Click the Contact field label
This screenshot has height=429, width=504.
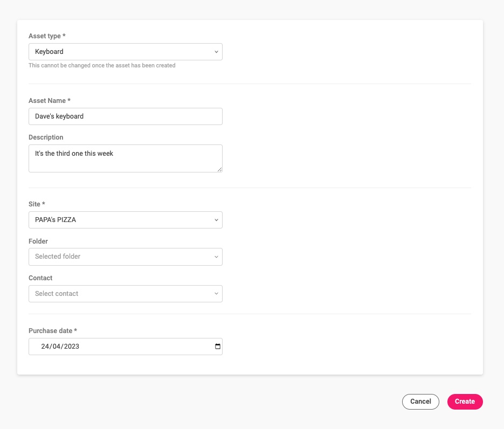40,278
